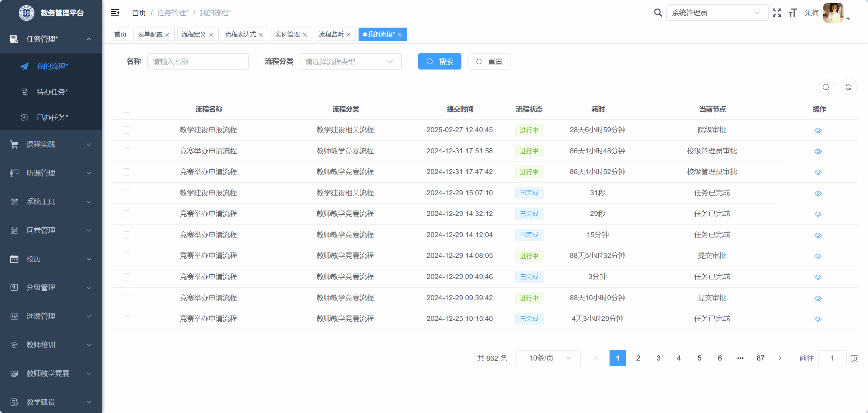Click the 重置 reset button
The width and height of the screenshot is (868, 413).
click(x=489, y=61)
